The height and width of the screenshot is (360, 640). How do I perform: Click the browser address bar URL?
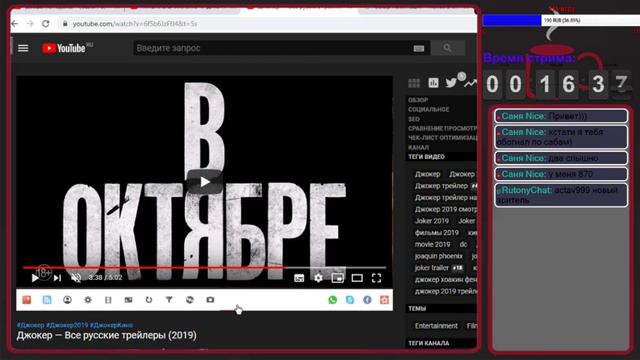pos(135,24)
